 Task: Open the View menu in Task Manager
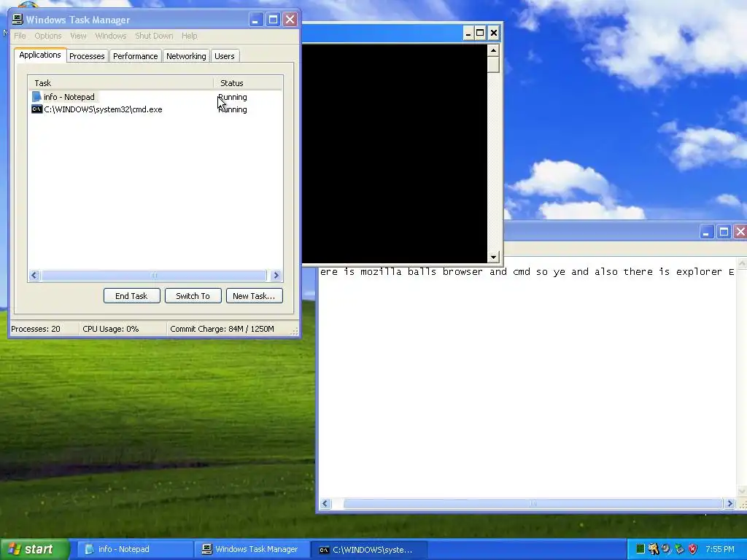coord(78,36)
